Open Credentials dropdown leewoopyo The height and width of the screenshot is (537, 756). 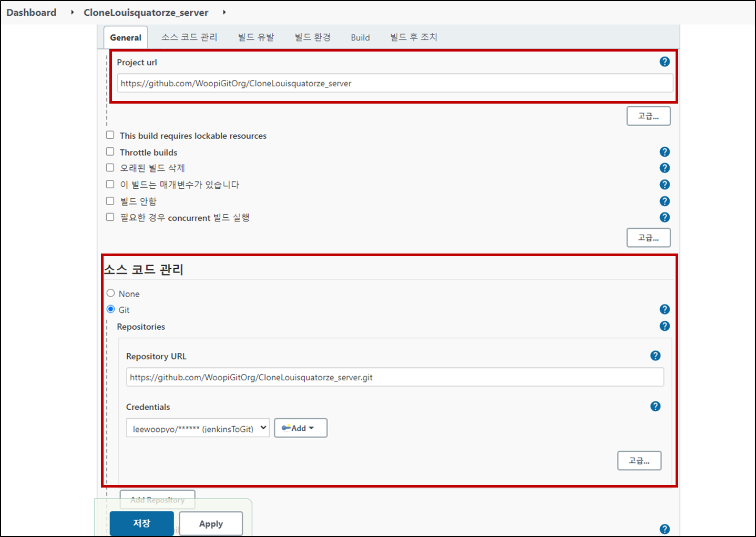point(198,428)
